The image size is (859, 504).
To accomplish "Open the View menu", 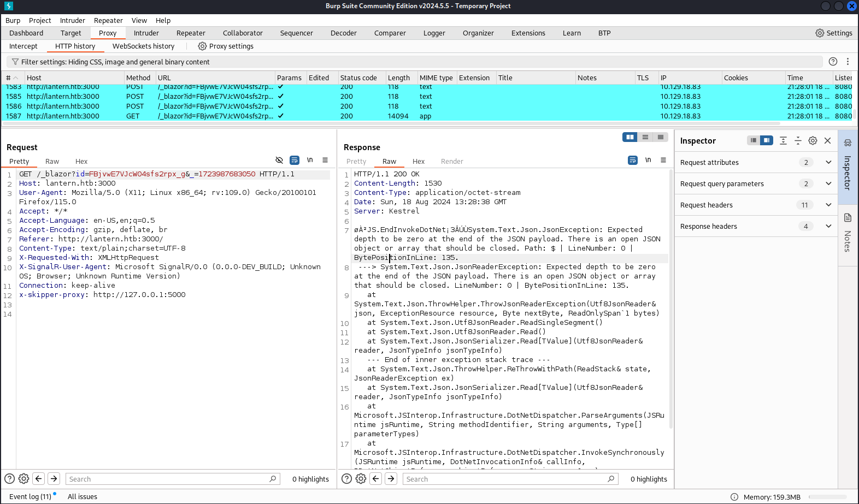I will click(x=139, y=20).
